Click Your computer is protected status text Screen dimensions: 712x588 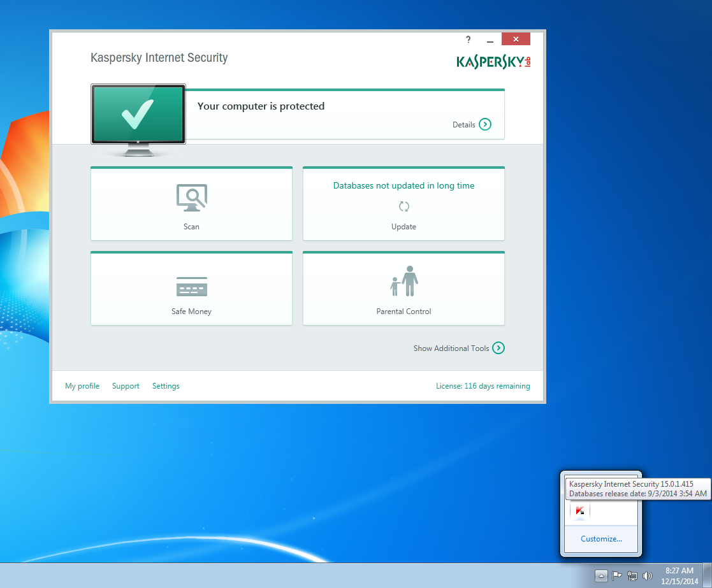[x=261, y=106]
